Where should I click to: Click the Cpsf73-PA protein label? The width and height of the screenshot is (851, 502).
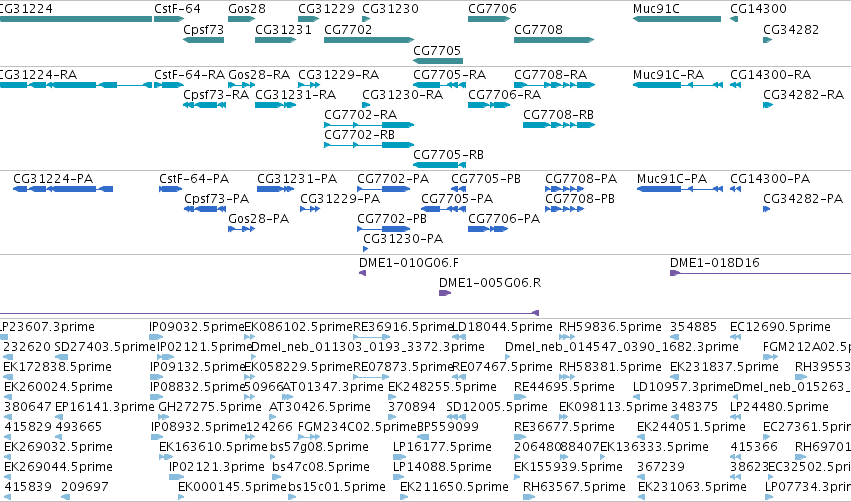click(216, 199)
